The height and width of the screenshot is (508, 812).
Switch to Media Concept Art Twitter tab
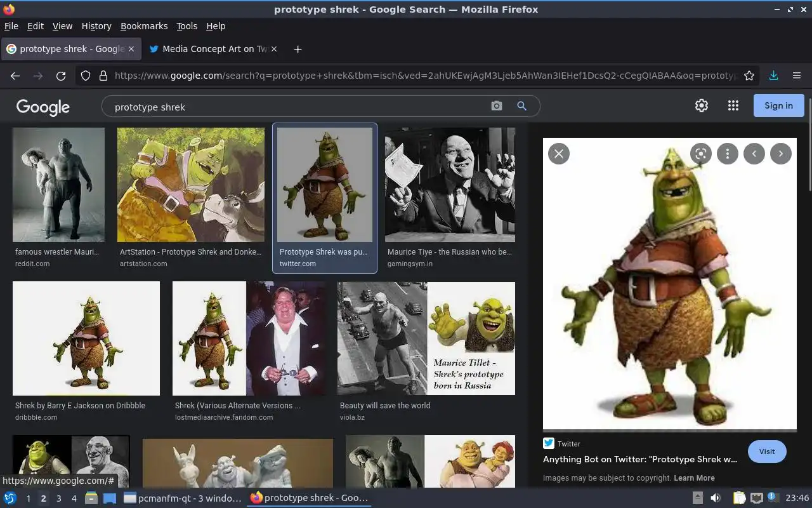click(214, 49)
